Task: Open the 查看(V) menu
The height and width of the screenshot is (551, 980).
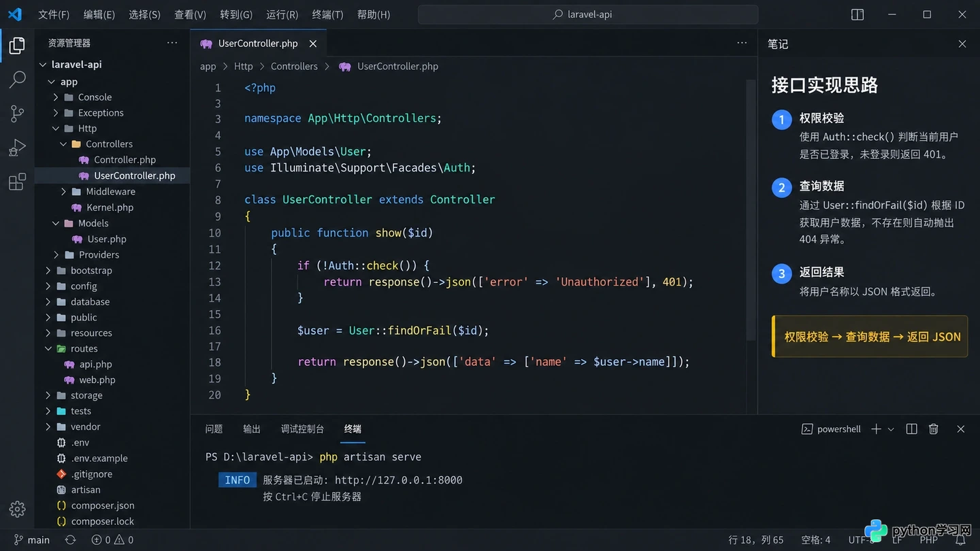Action: coord(190,14)
